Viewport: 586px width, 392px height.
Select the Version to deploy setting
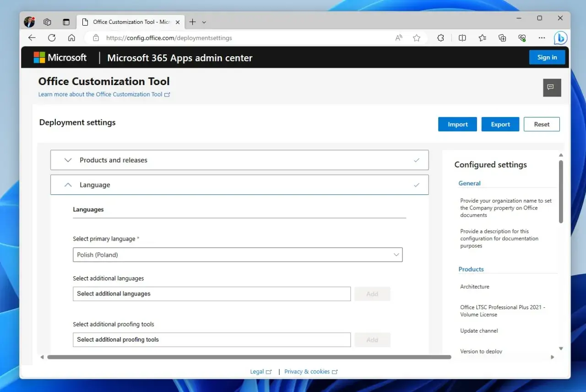[481, 351]
